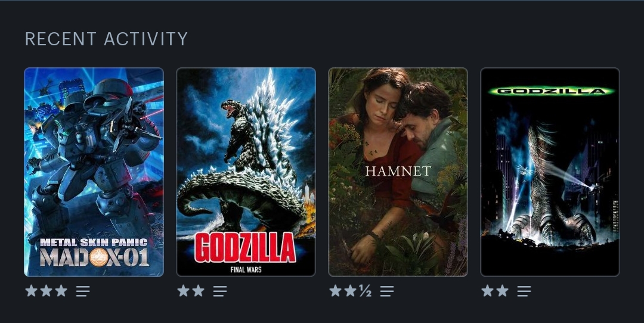Image resolution: width=644 pixels, height=323 pixels.
Task: Click the green GODZILLA logo text
Action: pyautogui.click(x=551, y=91)
